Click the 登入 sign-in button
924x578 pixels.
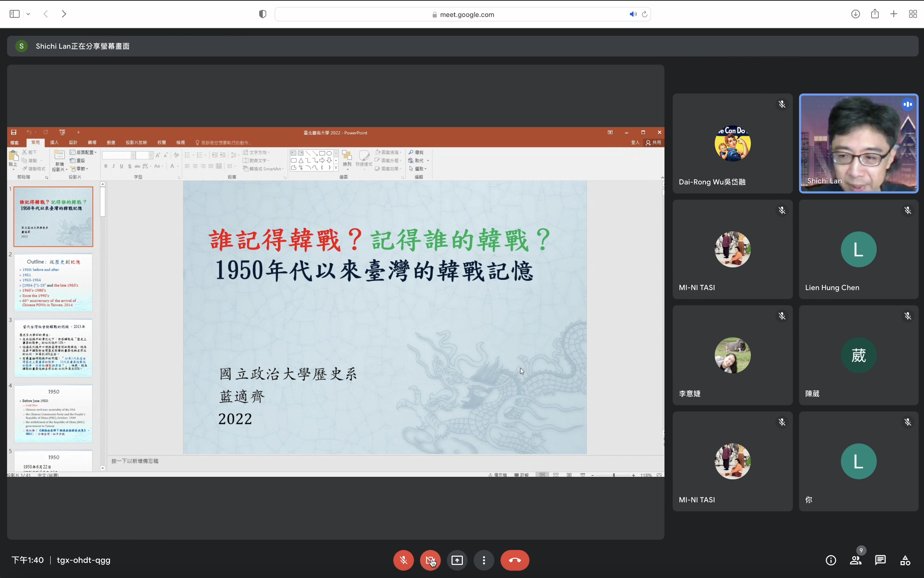click(635, 142)
